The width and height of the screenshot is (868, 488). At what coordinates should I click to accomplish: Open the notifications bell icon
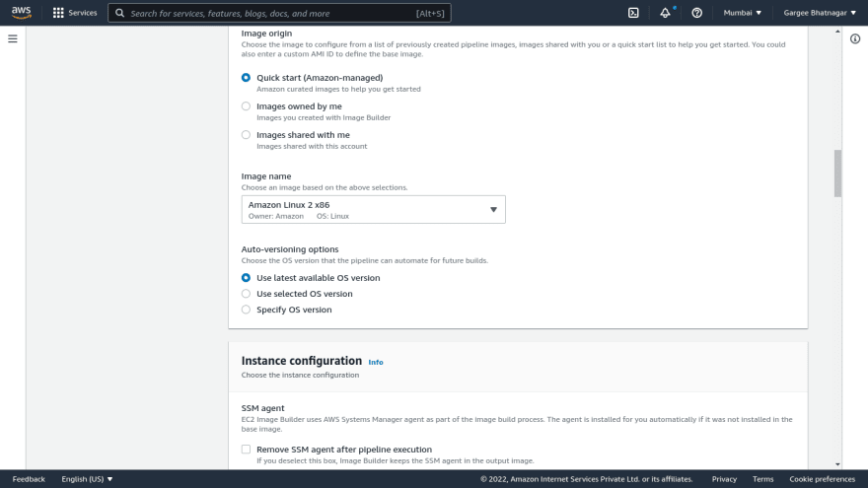pos(665,13)
